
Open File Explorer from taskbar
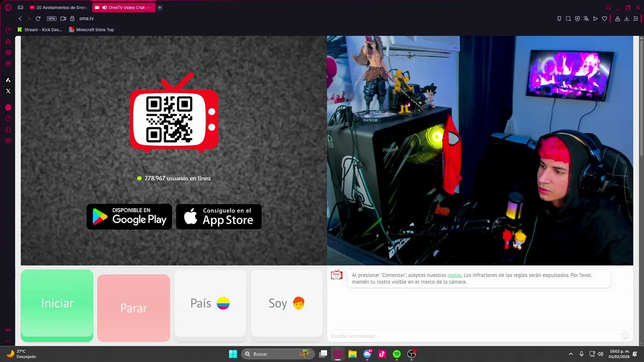[x=353, y=354]
